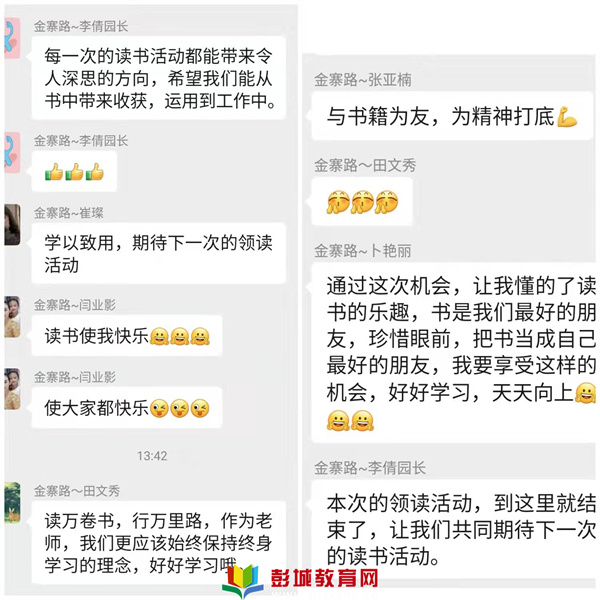
Task: Open 崔璨's profile photo avatar
Action: coord(12,225)
